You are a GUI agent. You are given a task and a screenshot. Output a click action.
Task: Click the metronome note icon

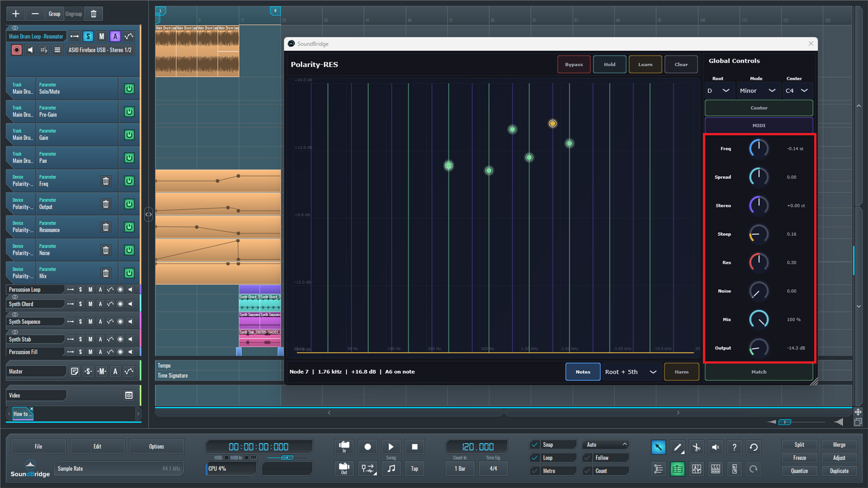coord(391,469)
